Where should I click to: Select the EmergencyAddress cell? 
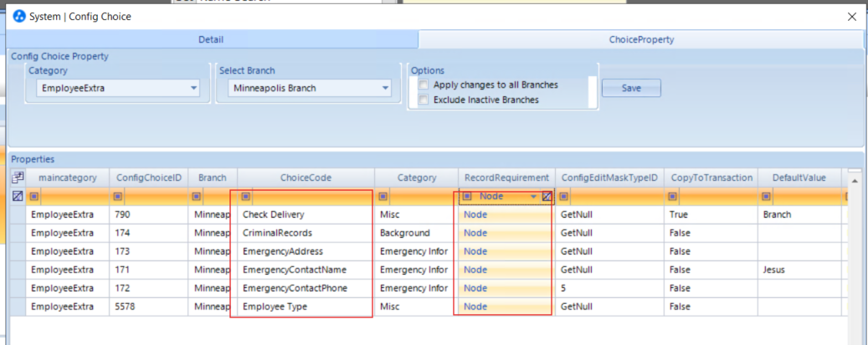click(306, 251)
